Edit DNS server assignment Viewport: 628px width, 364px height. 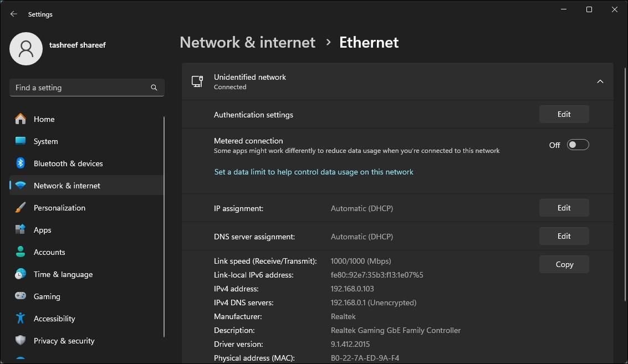(x=564, y=236)
